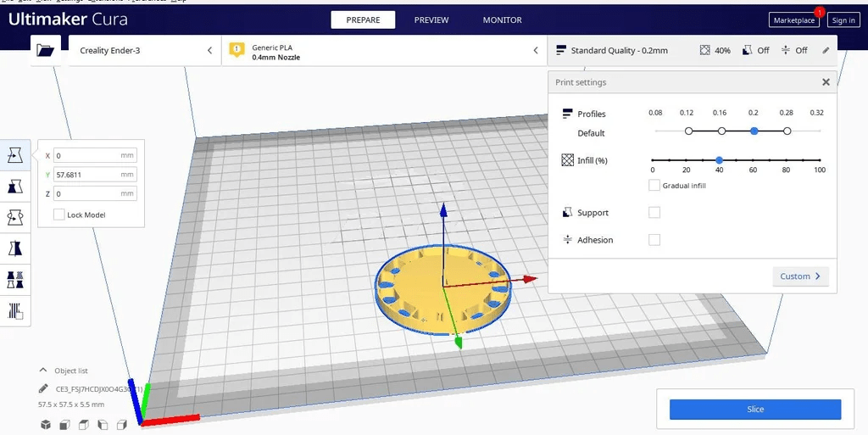The height and width of the screenshot is (435, 868).
Task: Click the Open File folder icon
Action: point(45,51)
